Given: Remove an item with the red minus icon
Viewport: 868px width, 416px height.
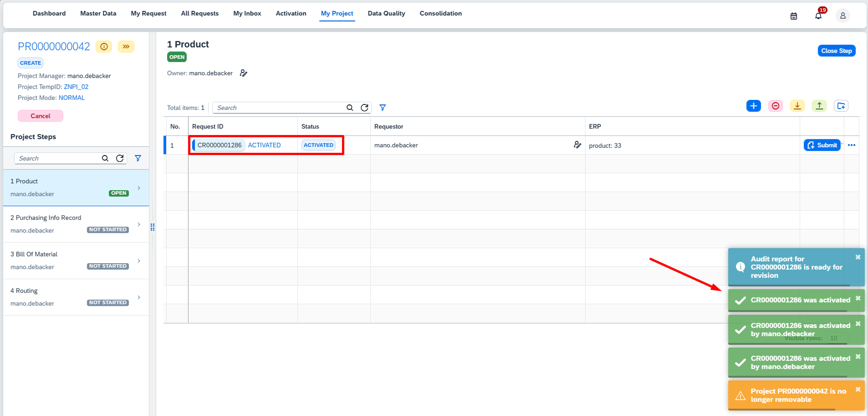Looking at the screenshot, I should (x=776, y=106).
